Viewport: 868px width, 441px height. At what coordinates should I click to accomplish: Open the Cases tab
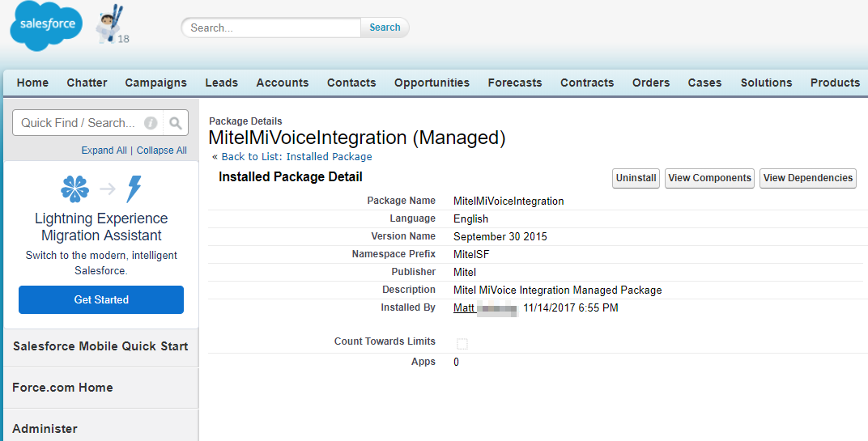[x=704, y=83]
